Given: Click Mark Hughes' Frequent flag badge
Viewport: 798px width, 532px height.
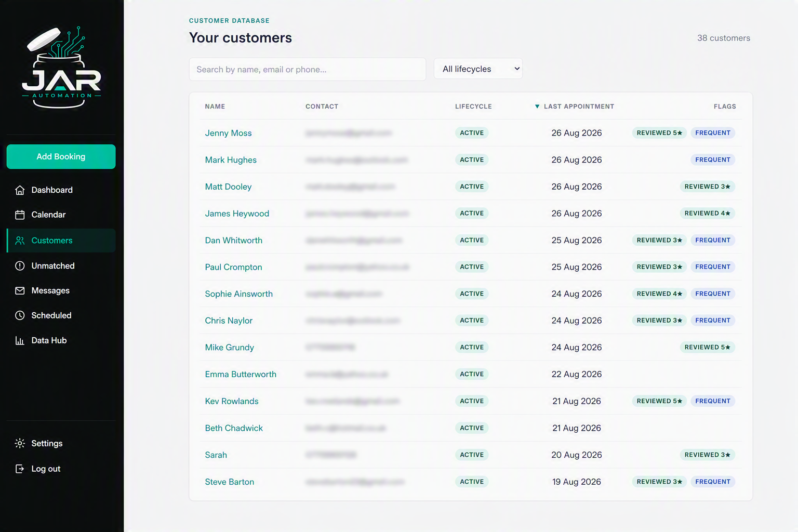Looking at the screenshot, I should pyautogui.click(x=713, y=160).
